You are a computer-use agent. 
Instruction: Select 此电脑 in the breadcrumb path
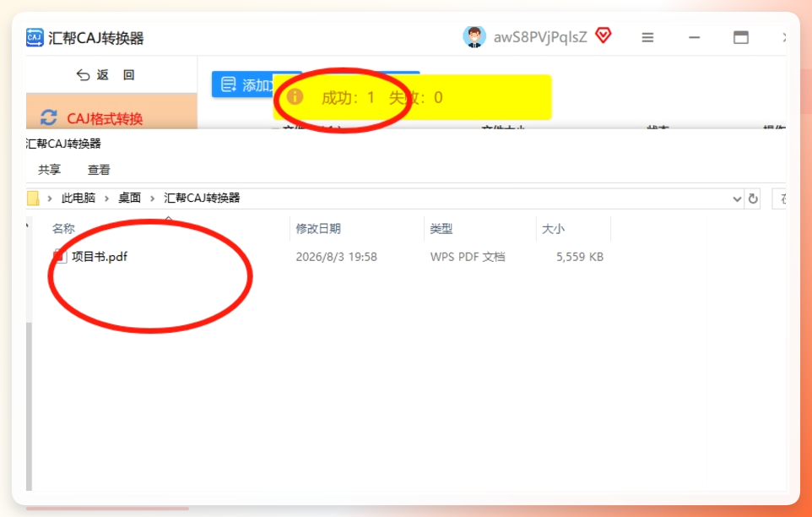point(78,198)
